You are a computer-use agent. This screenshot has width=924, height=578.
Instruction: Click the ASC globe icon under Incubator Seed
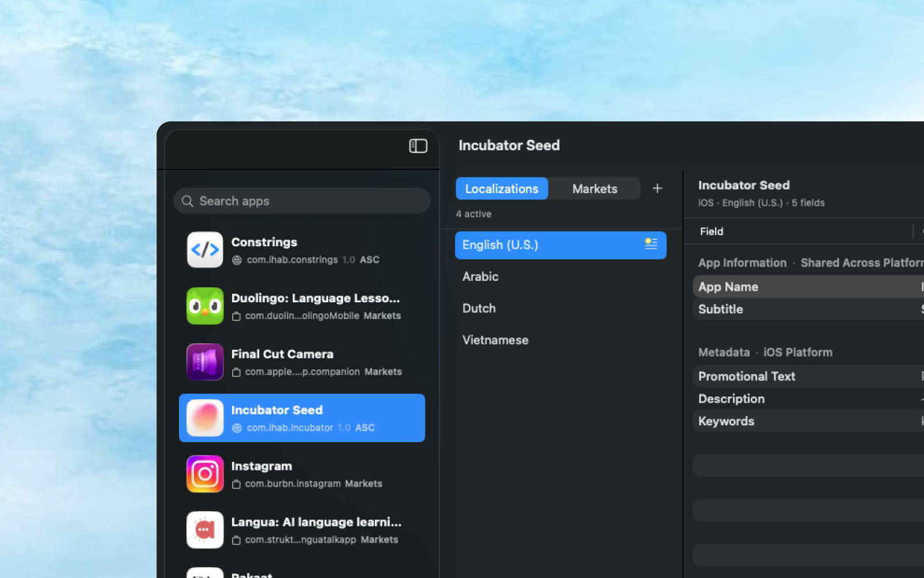237,428
